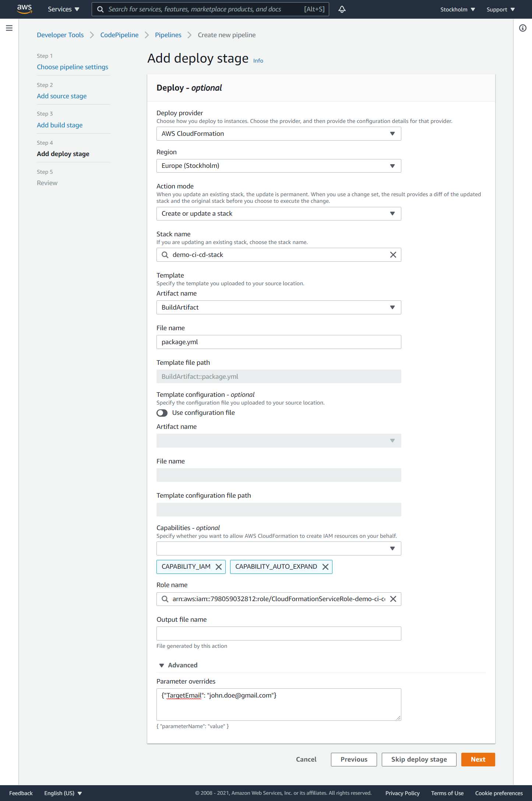Open the notifications bell icon

click(342, 9)
